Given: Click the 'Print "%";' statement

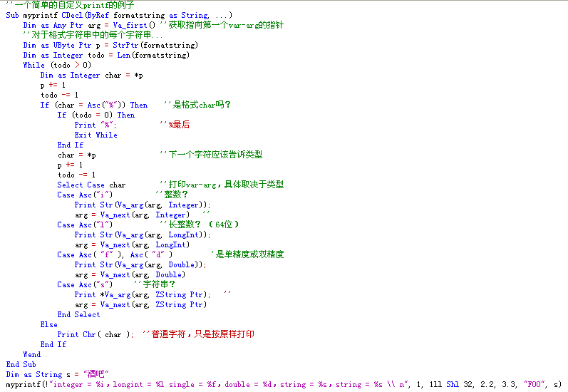Looking at the screenshot, I should click(x=95, y=125).
